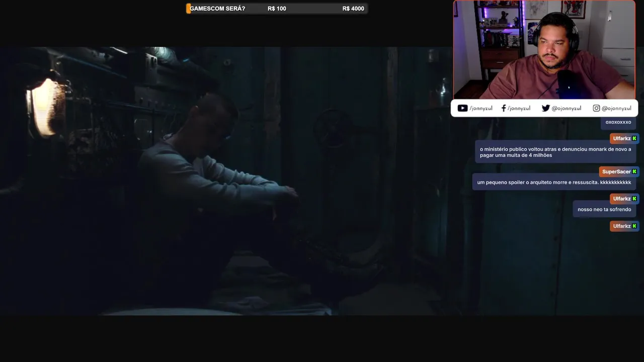The width and height of the screenshot is (644, 362).
Task: Click the GAMESCOM SERÁ? donation goal bar
Action: pyautogui.click(x=277, y=9)
